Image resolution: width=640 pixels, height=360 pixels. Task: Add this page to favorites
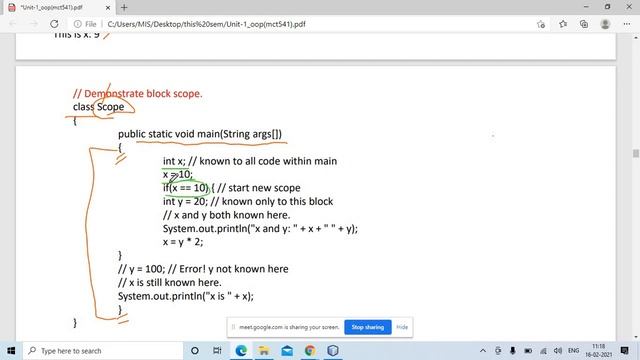541,24
